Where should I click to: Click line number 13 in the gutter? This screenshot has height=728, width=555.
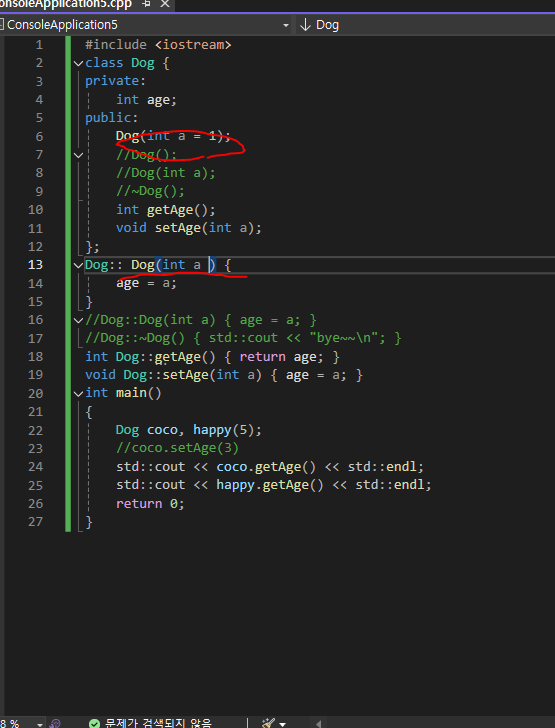[35, 265]
